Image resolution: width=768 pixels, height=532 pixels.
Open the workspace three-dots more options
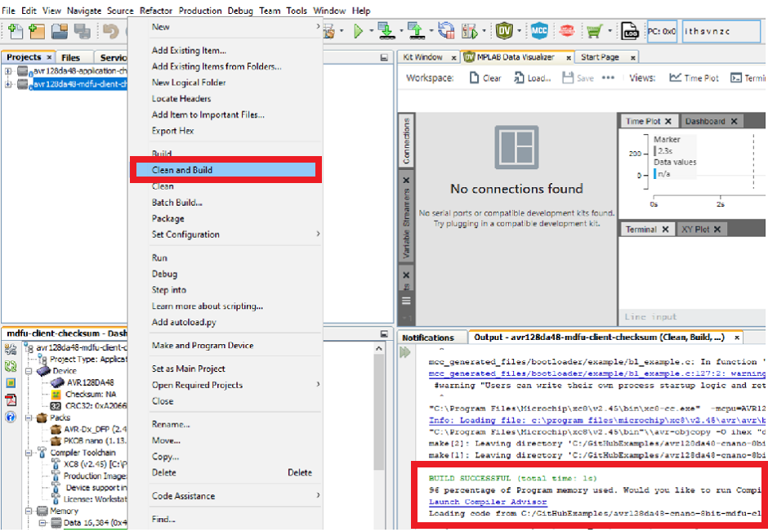pos(608,78)
